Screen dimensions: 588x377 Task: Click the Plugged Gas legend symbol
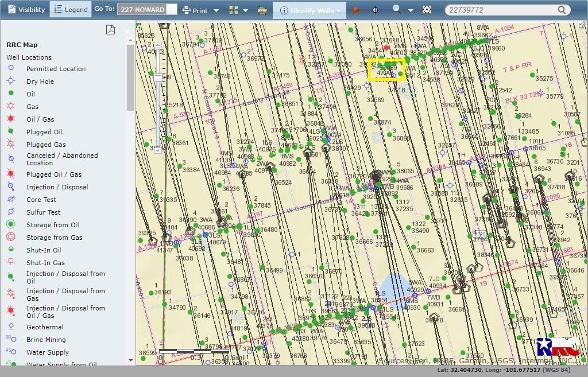tap(11, 143)
